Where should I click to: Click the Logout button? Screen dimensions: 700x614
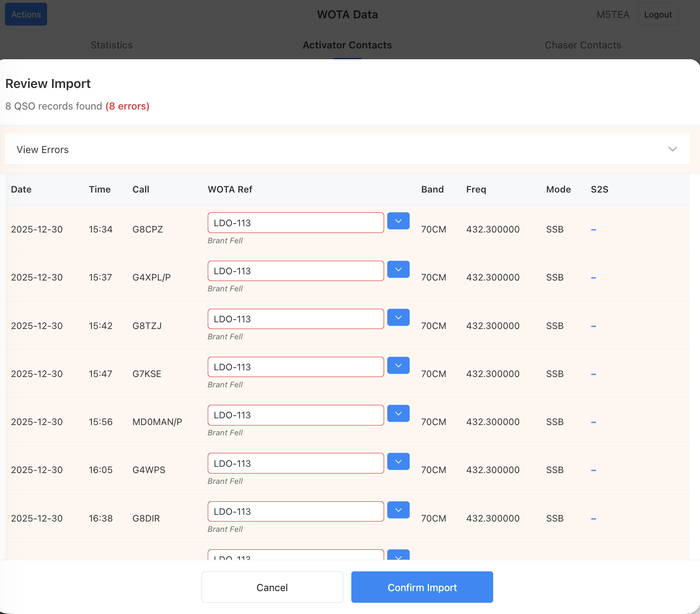click(x=657, y=14)
